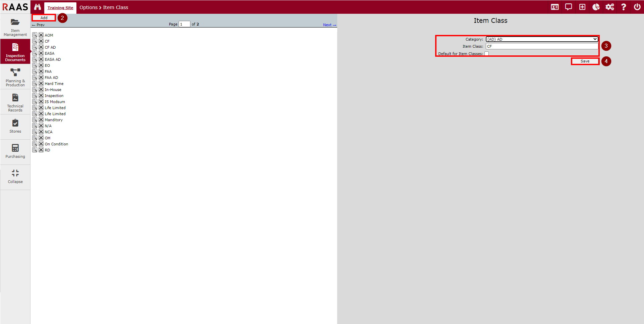Click the power logout icon
The width and height of the screenshot is (644, 324).
point(637,7)
